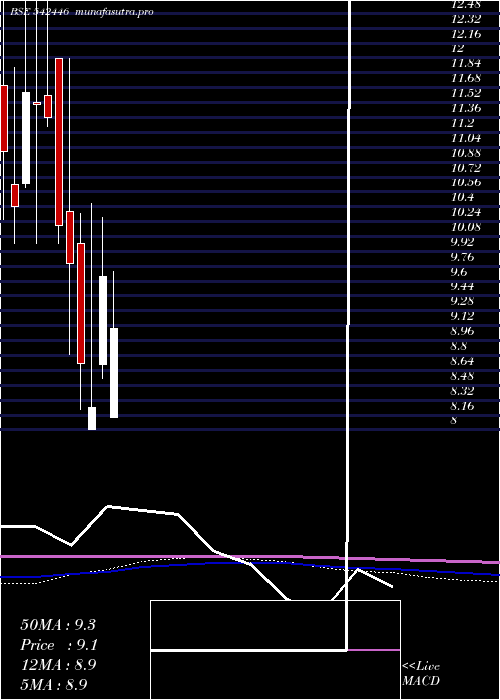This screenshot has height=700, width=500.
Task: Click the munafasutra.pro site label
Action: (x=115, y=12)
